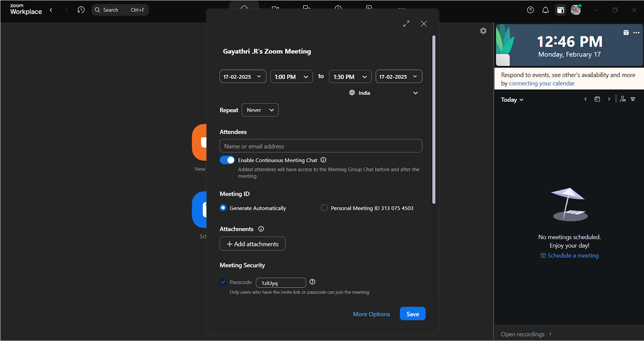Click the blue Schedule icon behind dialog
This screenshot has width=644, height=341.
(200, 210)
